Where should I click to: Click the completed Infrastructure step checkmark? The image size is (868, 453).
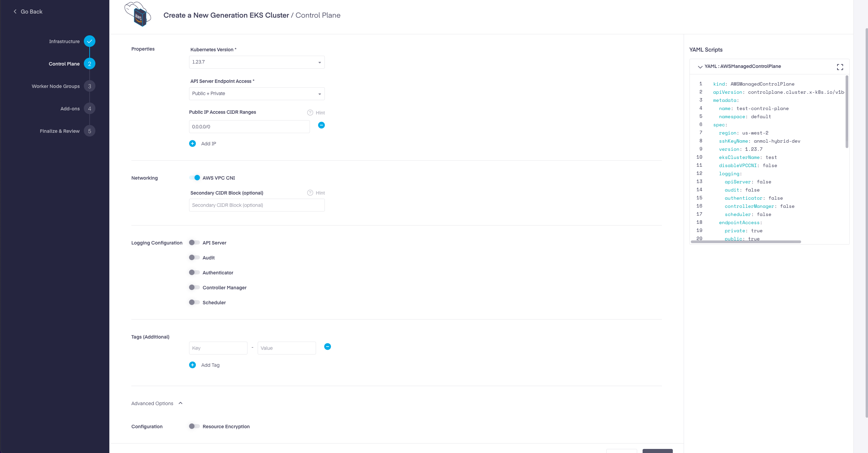point(90,41)
